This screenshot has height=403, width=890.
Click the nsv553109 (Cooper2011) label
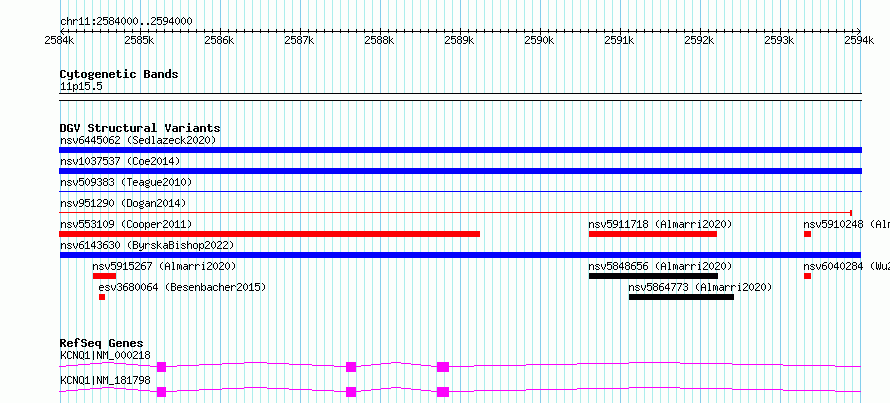[x=126, y=224]
